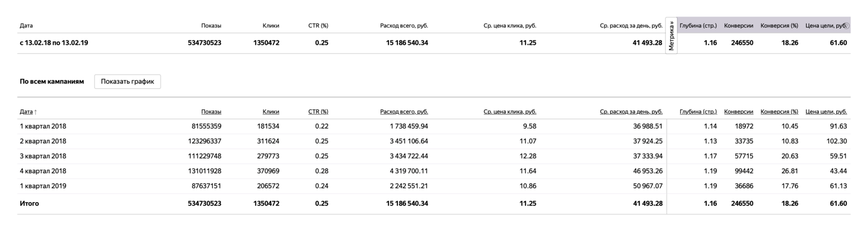Sort the table by Дата column
Viewport: 868px width, 231px height.
26,112
